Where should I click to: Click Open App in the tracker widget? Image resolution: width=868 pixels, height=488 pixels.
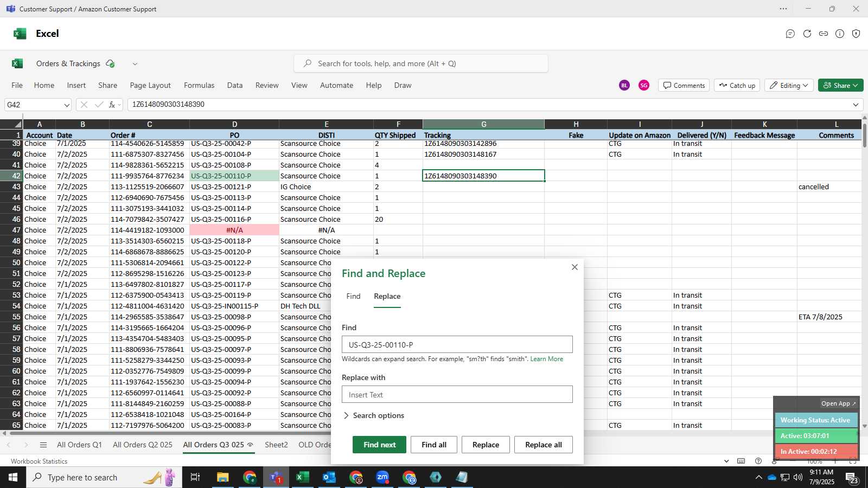pos(838,403)
